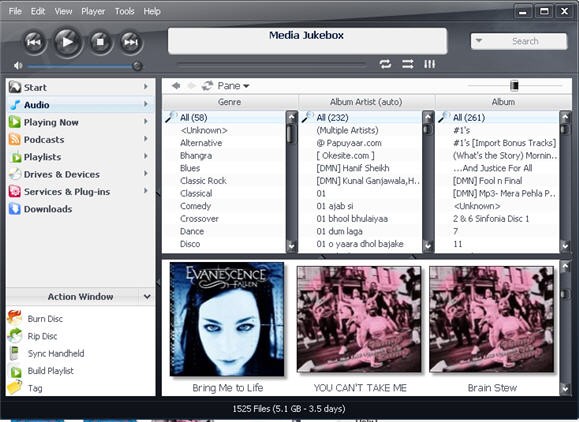
Task: Click the Services & Plug-ins icon
Action: tap(15, 191)
